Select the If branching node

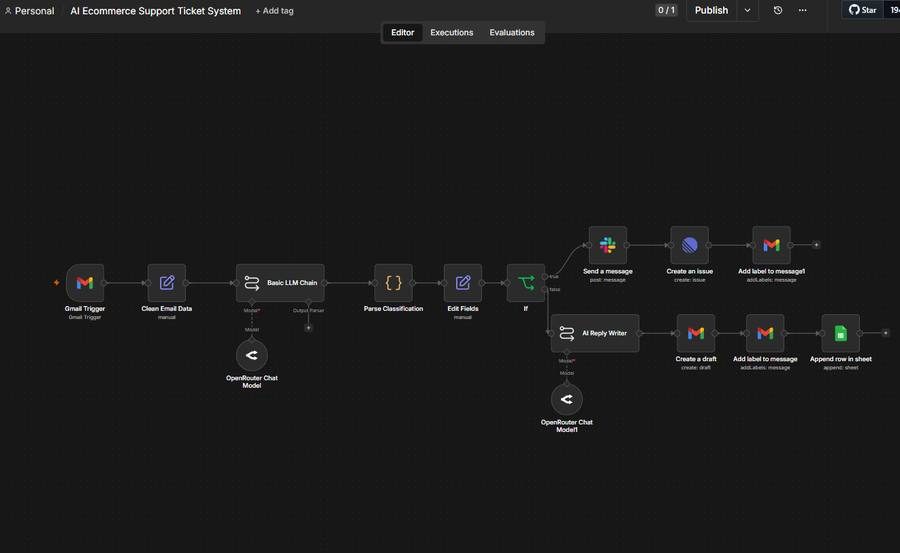(526, 283)
